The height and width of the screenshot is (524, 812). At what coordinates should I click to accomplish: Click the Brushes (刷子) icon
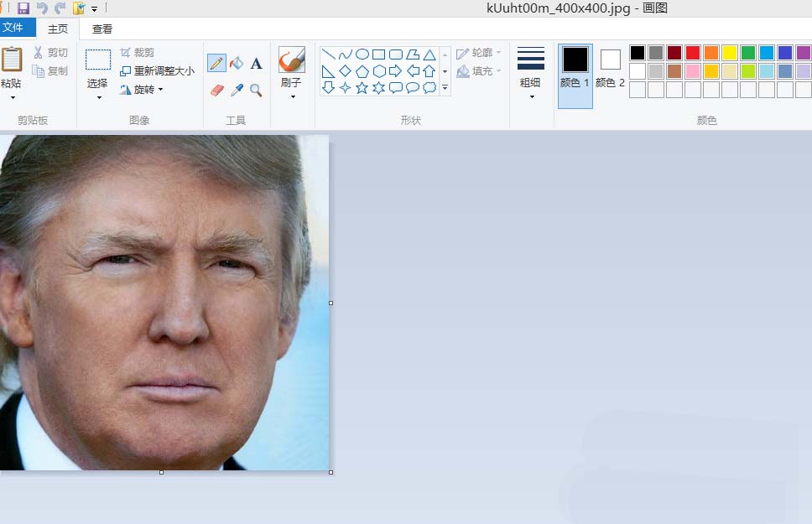pyautogui.click(x=292, y=60)
